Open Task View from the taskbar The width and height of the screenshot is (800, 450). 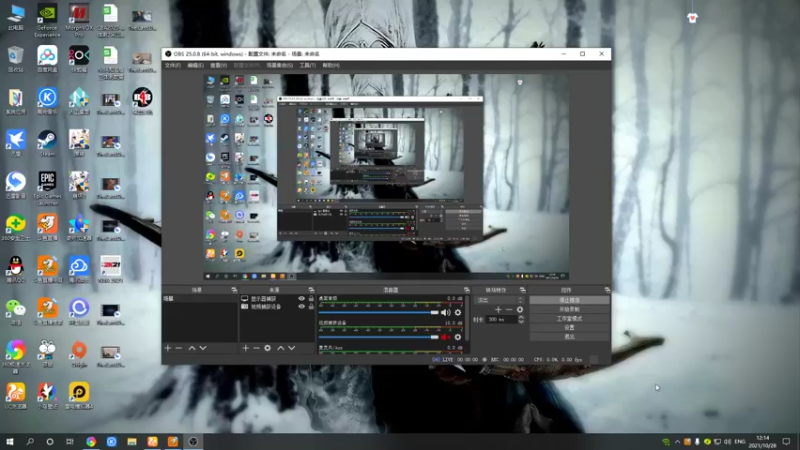click(70, 442)
